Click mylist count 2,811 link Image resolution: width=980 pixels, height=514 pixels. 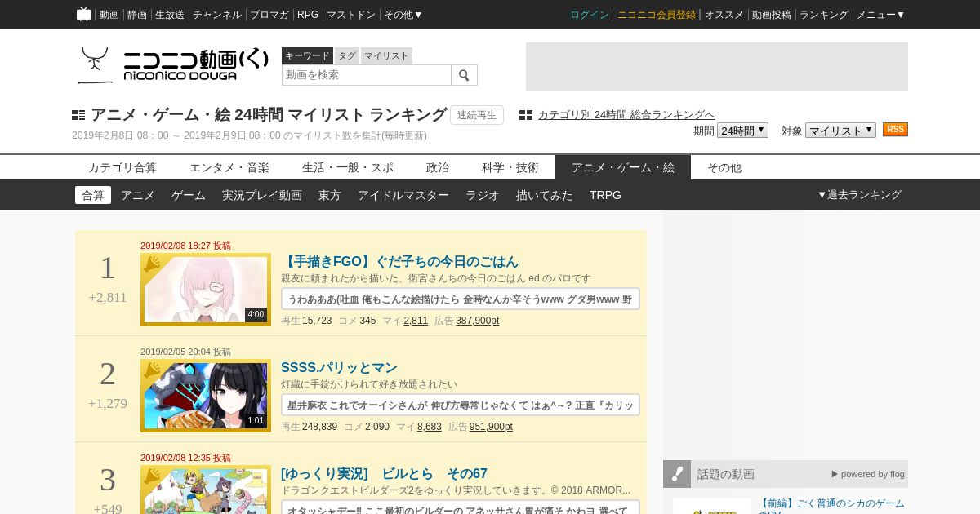pyautogui.click(x=416, y=321)
